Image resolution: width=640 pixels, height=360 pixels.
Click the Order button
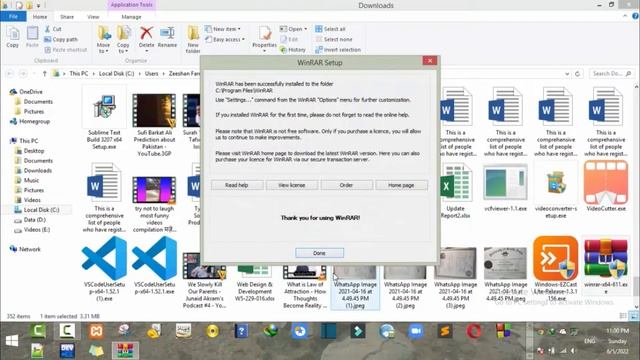point(346,185)
